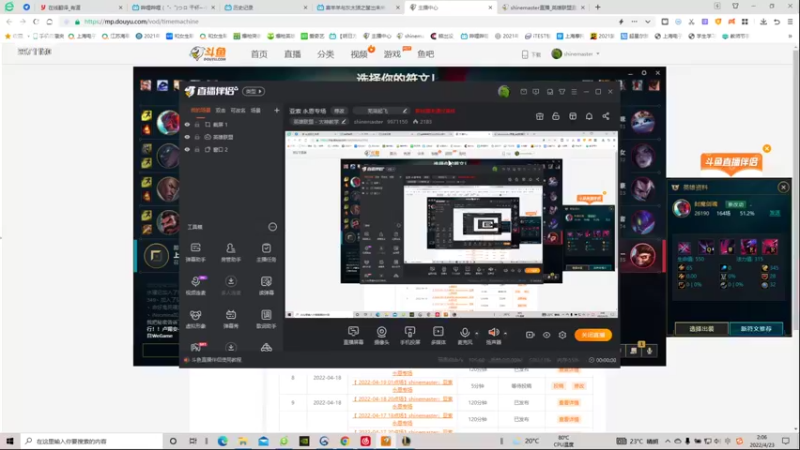
Task: Click the notification bell icon above the preview
Action: (x=589, y=116)
